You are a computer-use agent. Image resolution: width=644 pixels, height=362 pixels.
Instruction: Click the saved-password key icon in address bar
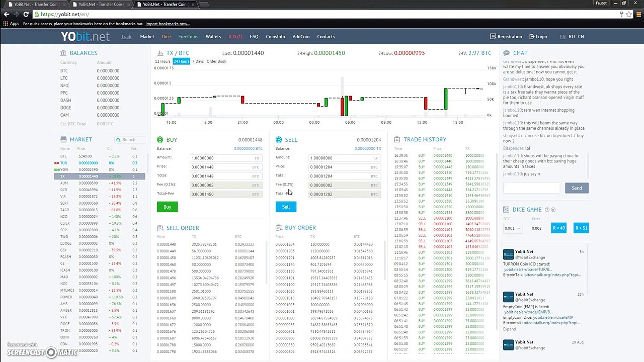pos(621,14)
